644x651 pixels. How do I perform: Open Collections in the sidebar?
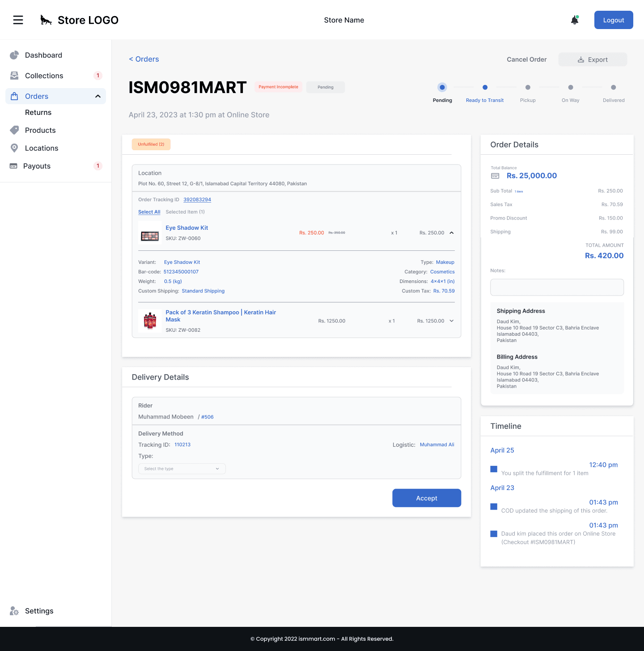tap(44, 76)
